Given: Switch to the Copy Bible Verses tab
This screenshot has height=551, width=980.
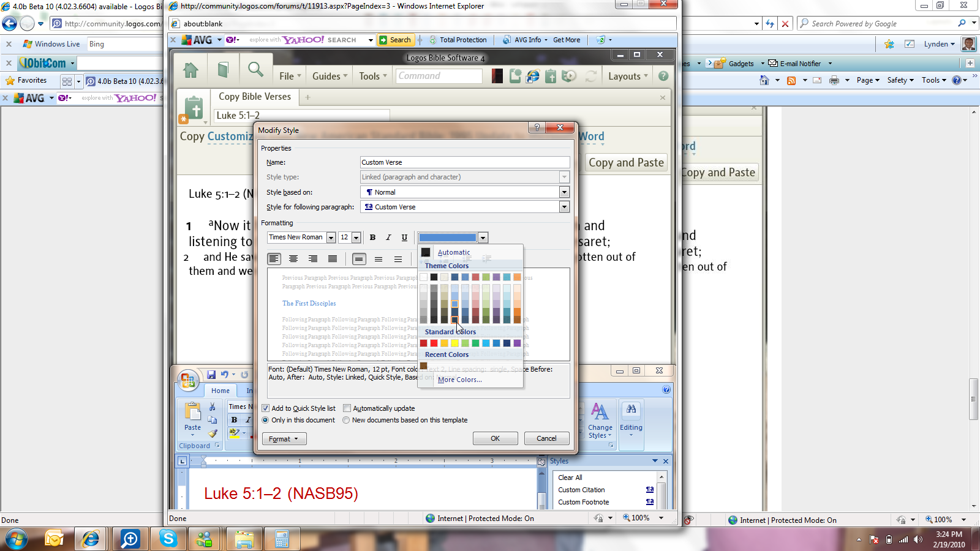Looking at the screenshot, I should (x=255, y=97).
